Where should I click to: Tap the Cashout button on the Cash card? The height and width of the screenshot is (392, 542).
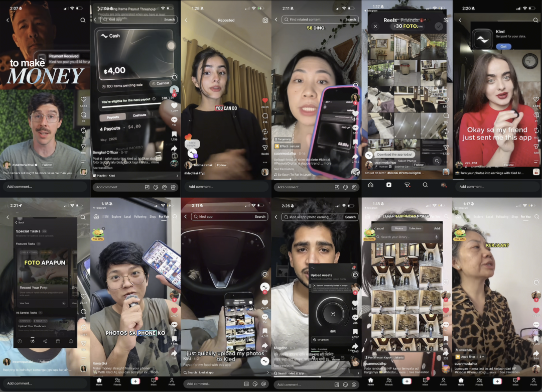[x=160, y=83]
